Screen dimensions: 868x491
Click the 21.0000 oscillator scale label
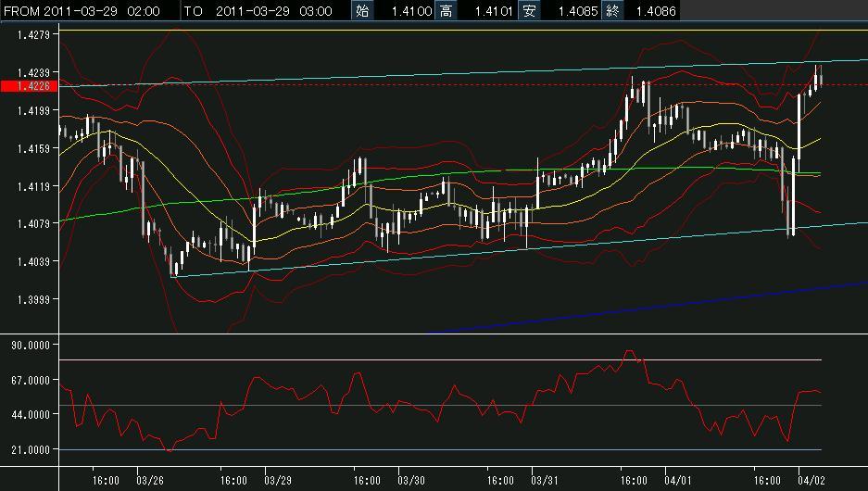pos(31,450)
